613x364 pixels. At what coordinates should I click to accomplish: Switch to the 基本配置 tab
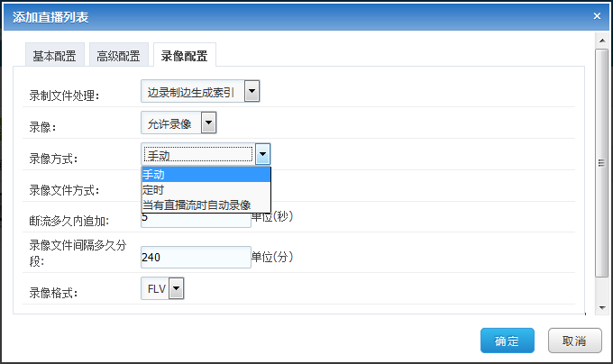[54, 56]
